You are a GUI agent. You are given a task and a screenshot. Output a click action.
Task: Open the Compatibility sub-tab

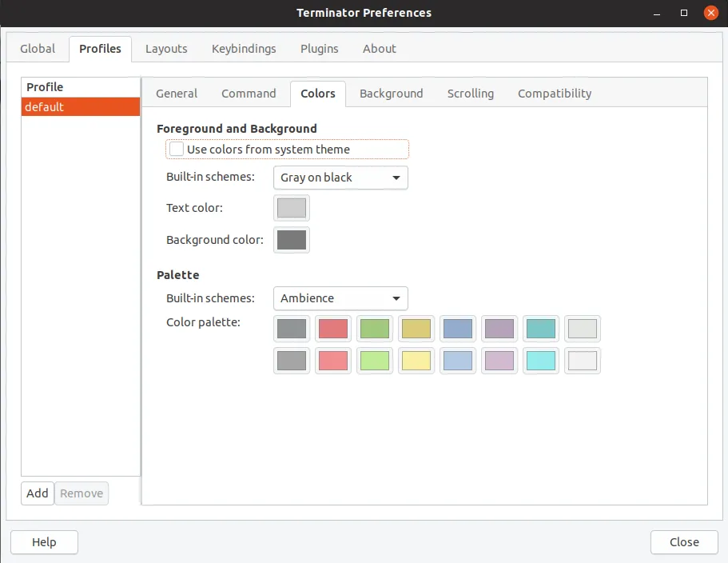tap(555, 94)
